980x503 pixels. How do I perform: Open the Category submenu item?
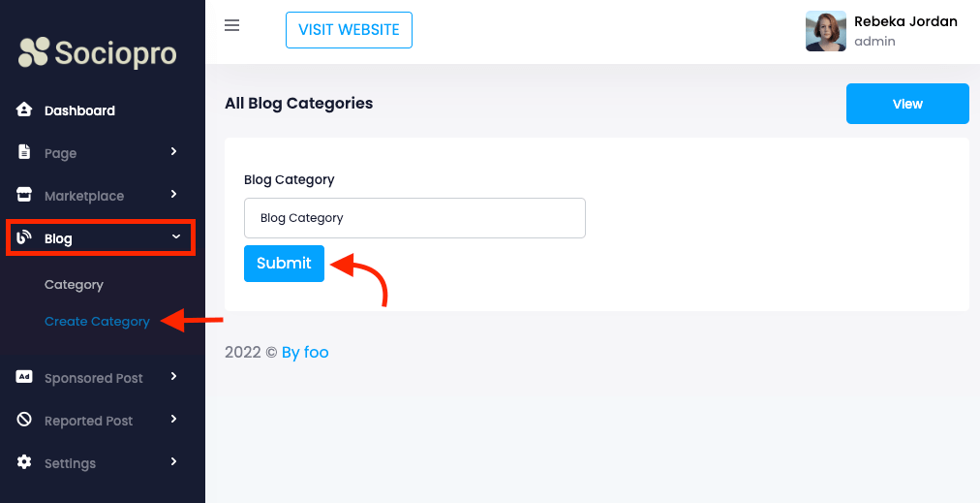(74, 285)
